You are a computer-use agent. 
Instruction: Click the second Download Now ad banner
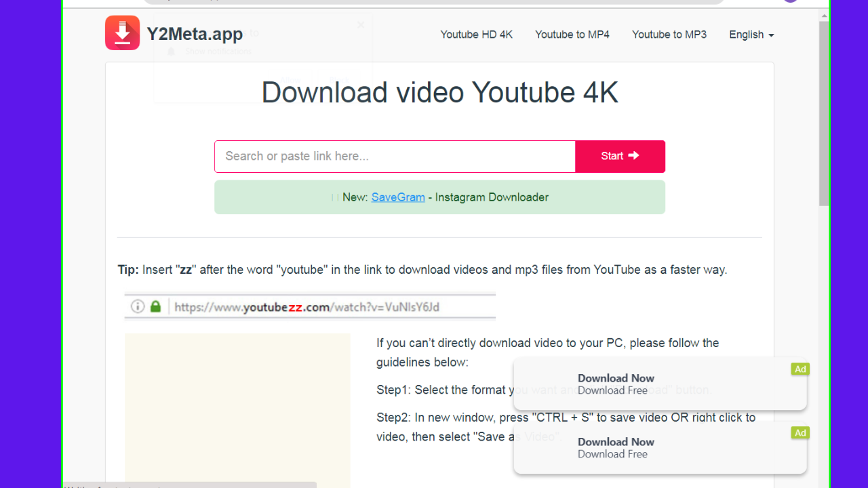(x=660, y=448)
